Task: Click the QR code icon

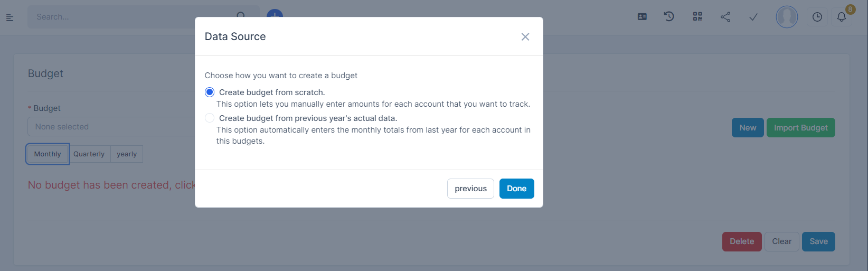Action: click(x=697, y=17)
